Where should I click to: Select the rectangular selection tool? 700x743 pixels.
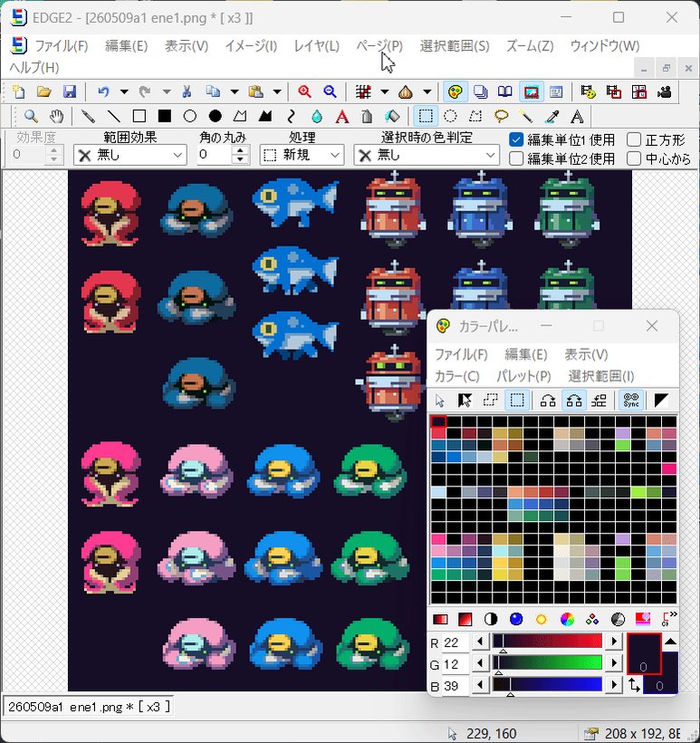point(426,116)
